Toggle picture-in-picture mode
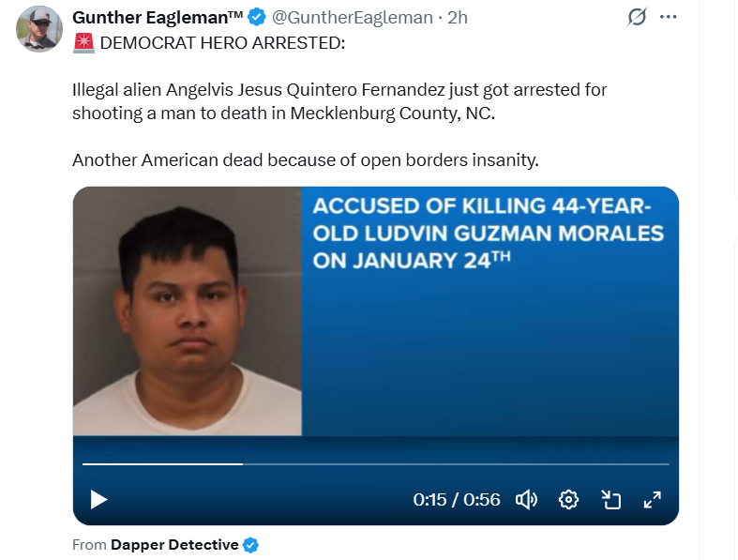This screenshot has height=560, width=738. (611, 500)
